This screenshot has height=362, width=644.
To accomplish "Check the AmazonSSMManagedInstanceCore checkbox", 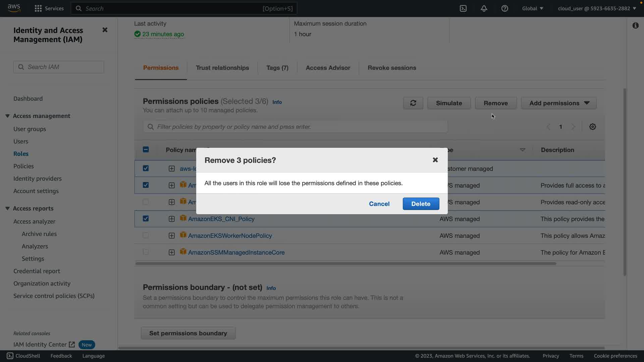I will coord(146,252).
